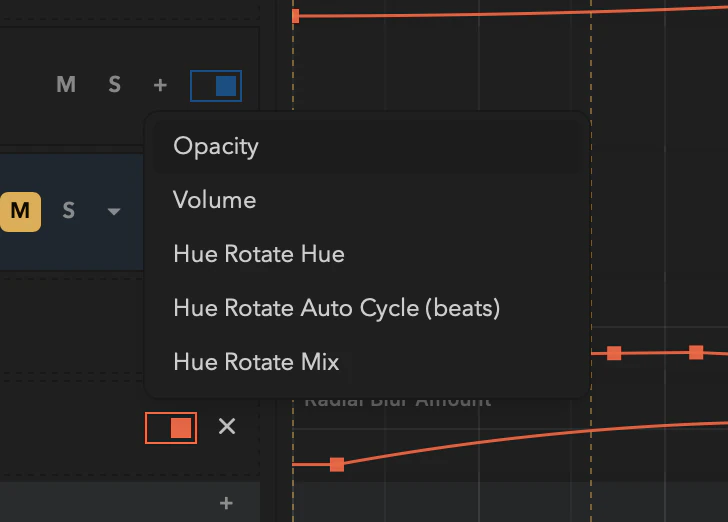Click the plus icon in bottom row
The width and height of the screenshot is (728, 522).
pos(226,503)
